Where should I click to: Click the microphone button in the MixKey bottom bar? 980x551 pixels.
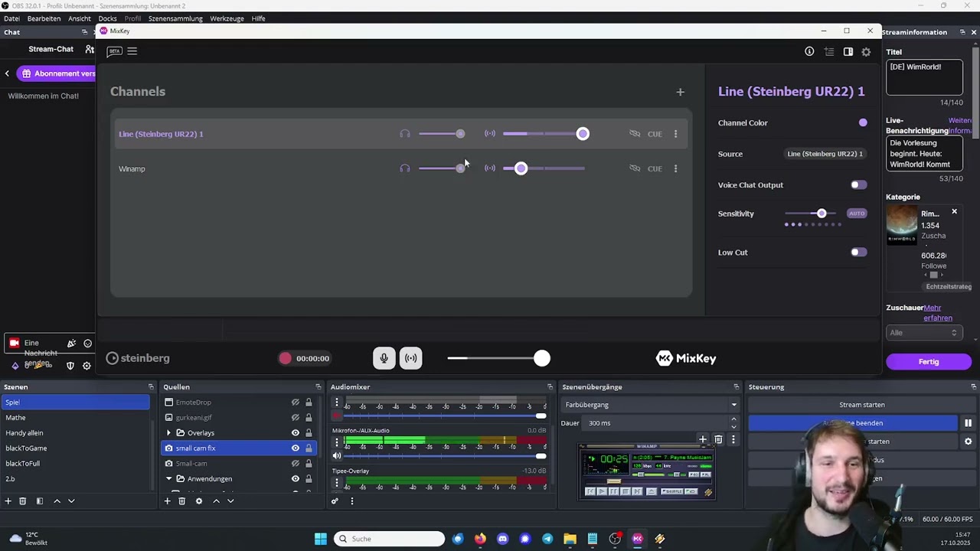point(384,358)
